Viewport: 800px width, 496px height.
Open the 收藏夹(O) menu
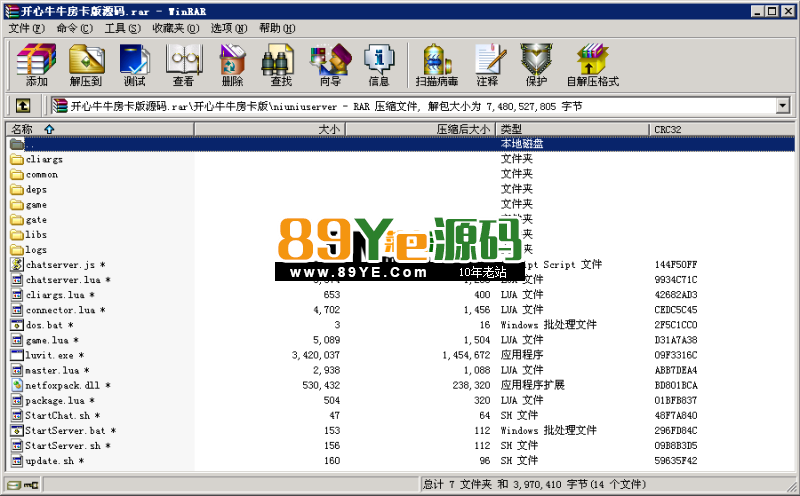click(176, 28)
